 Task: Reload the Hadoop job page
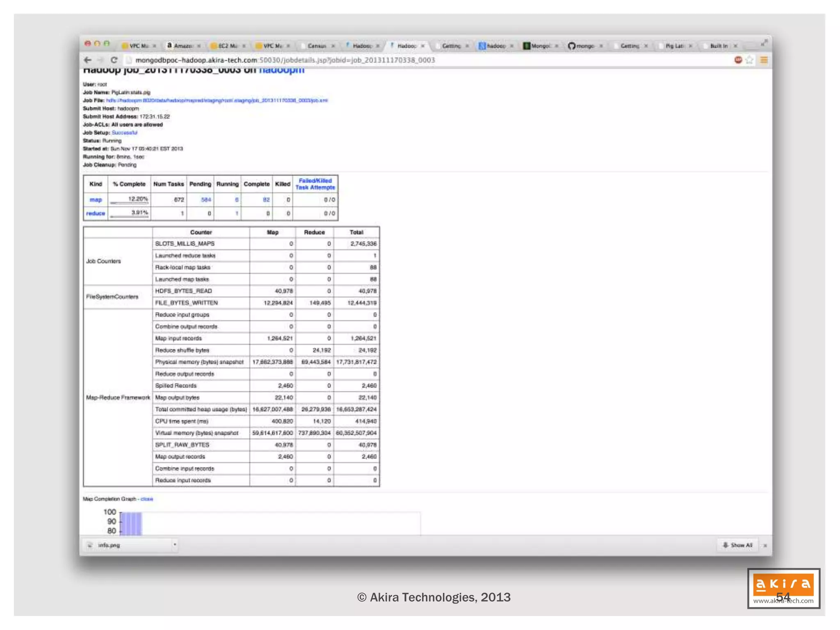pyautogui.click(x=114, y=60)
